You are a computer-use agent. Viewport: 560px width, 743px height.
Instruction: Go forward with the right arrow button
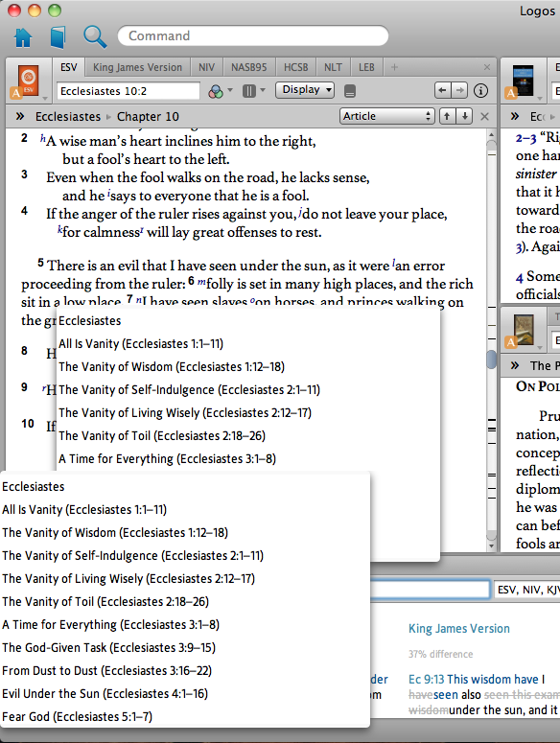[459, 90]
